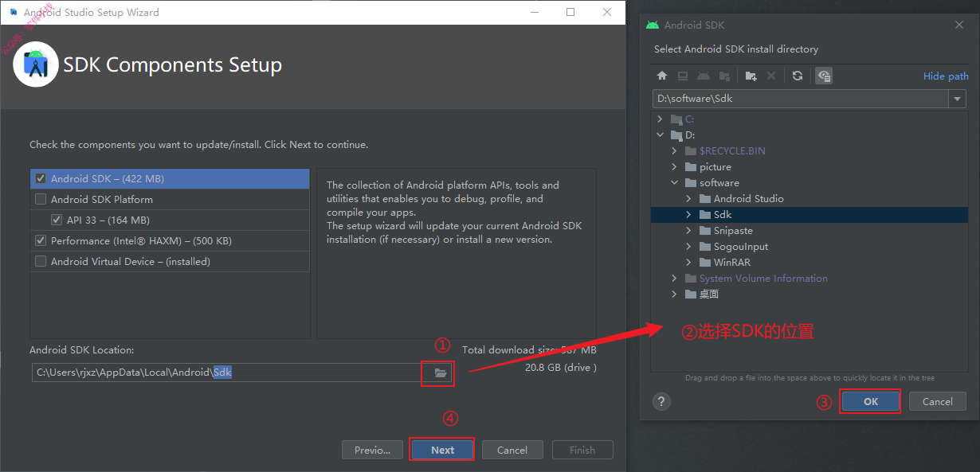
Task: Expand the System Volume Information folder
Action: click(674, 279)
